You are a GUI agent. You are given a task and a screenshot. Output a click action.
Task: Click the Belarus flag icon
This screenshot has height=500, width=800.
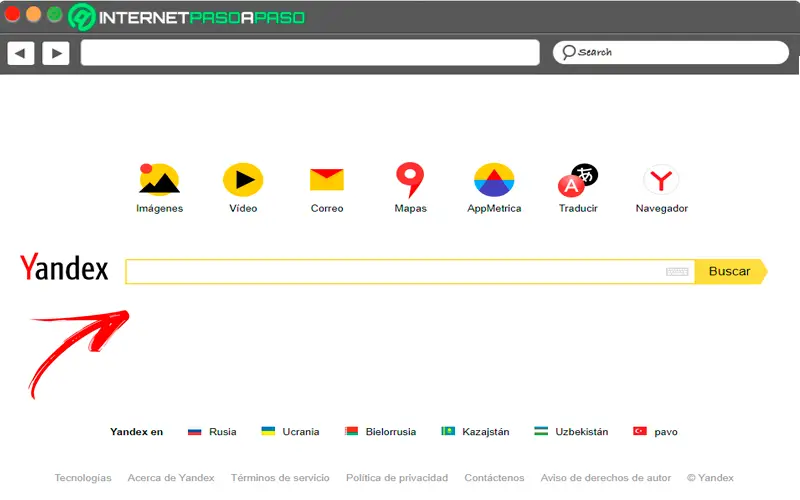coord(351,431)
